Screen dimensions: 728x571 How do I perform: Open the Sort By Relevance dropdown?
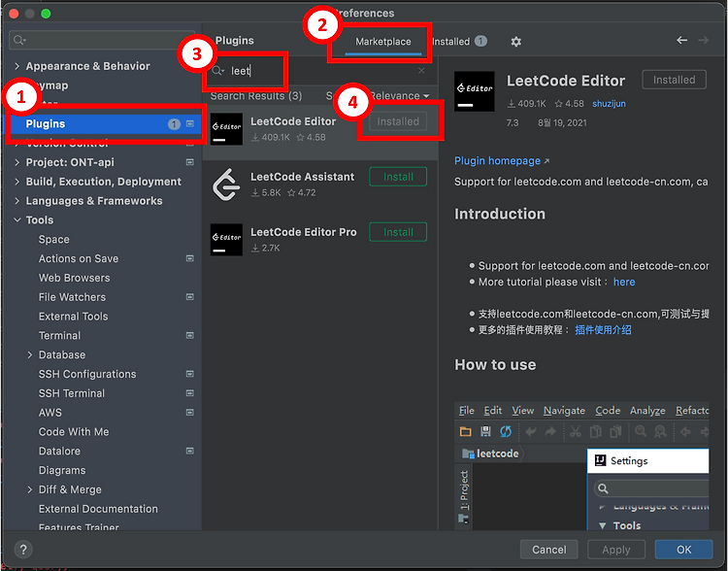coord(378,96)
